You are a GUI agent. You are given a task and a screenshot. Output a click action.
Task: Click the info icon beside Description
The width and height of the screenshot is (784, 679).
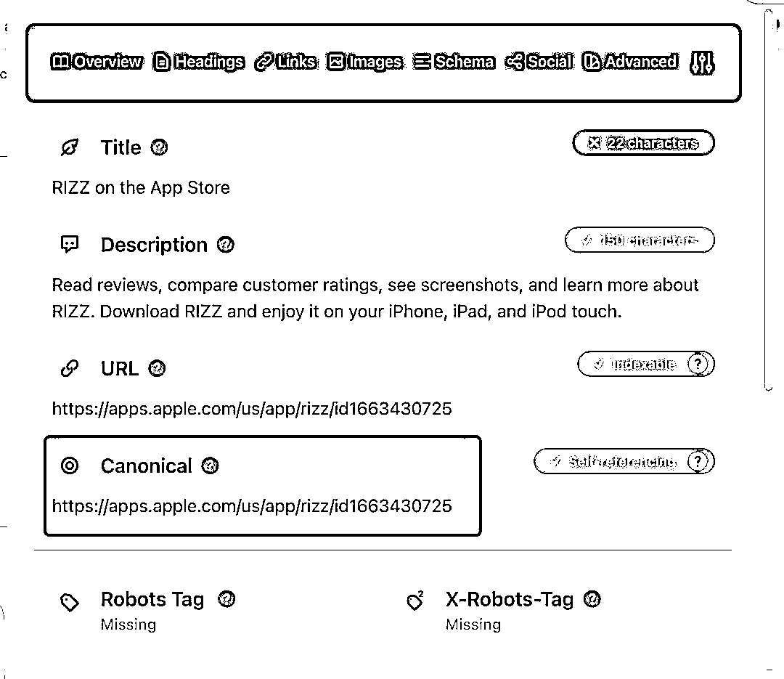(226, 245)
